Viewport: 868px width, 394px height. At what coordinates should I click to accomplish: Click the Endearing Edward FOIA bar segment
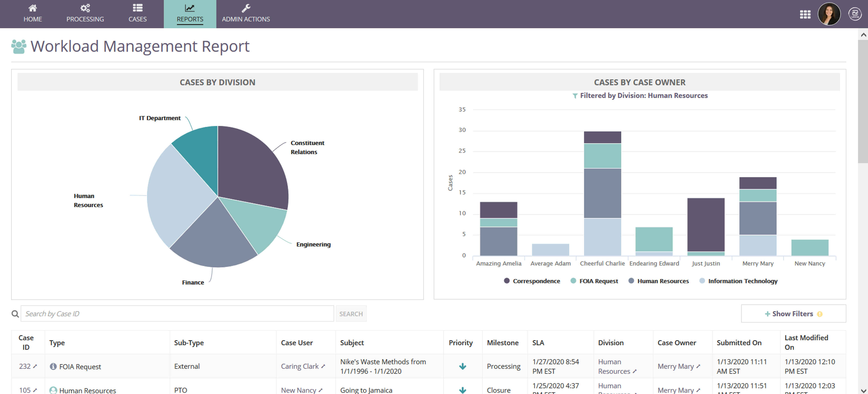click(654, 239)
